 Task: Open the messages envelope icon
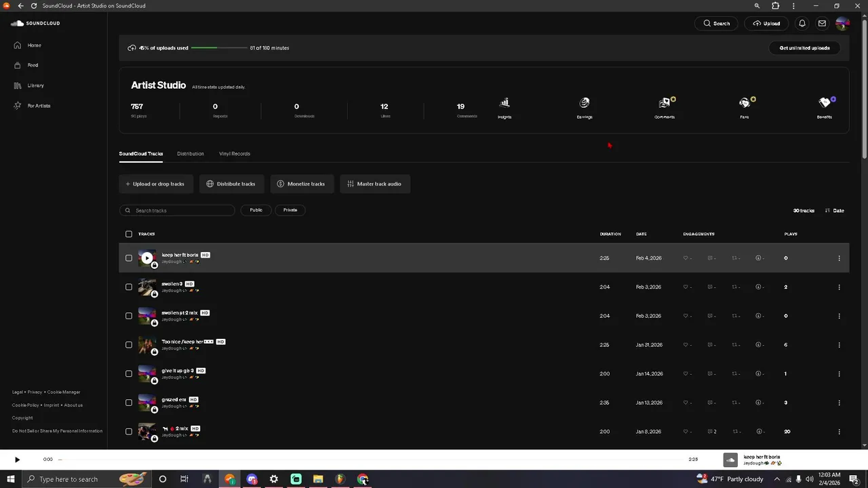point(822,23)
